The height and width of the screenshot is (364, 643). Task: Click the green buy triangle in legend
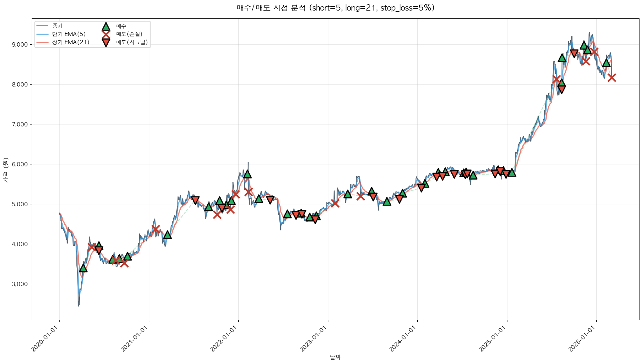106,26
